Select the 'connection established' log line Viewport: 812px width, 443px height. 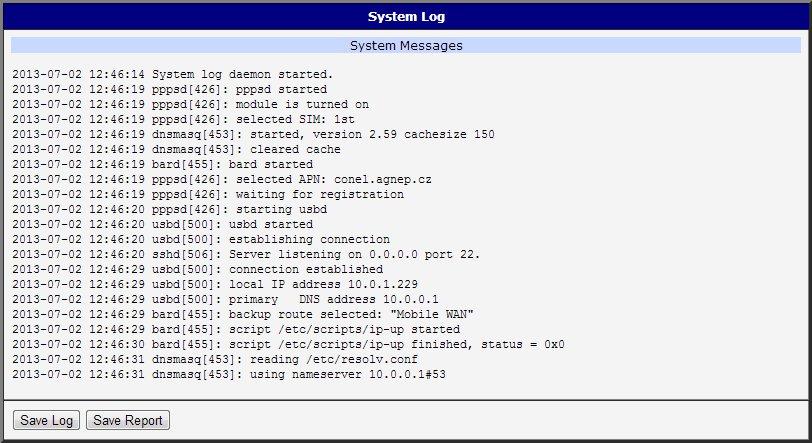click(198, 270)
